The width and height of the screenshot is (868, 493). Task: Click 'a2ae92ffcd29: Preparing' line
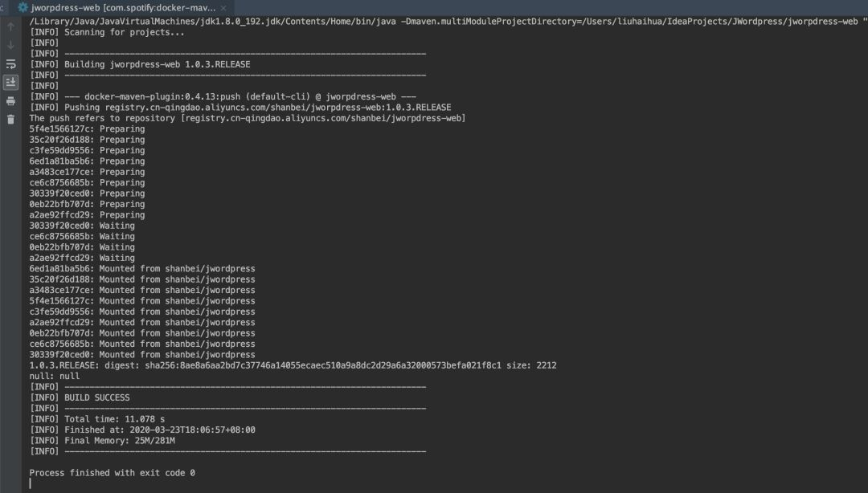click(87, 214)
